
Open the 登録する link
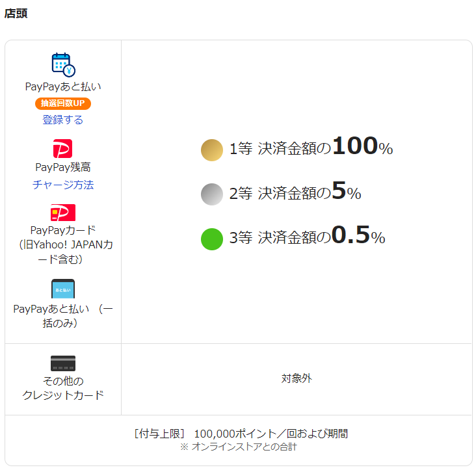63,120
